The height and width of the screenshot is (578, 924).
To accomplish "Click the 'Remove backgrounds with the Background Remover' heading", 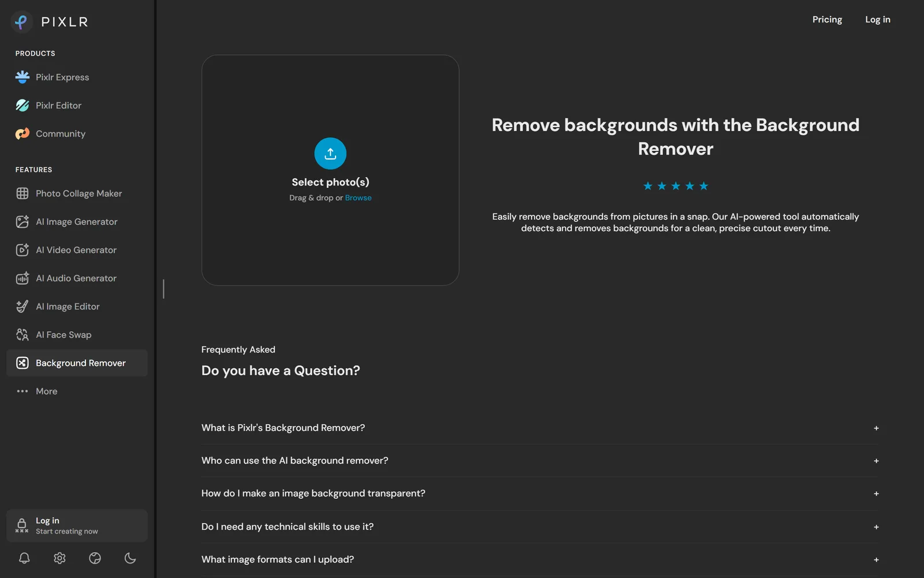I will pyautogui.click(x=676, y=137).
